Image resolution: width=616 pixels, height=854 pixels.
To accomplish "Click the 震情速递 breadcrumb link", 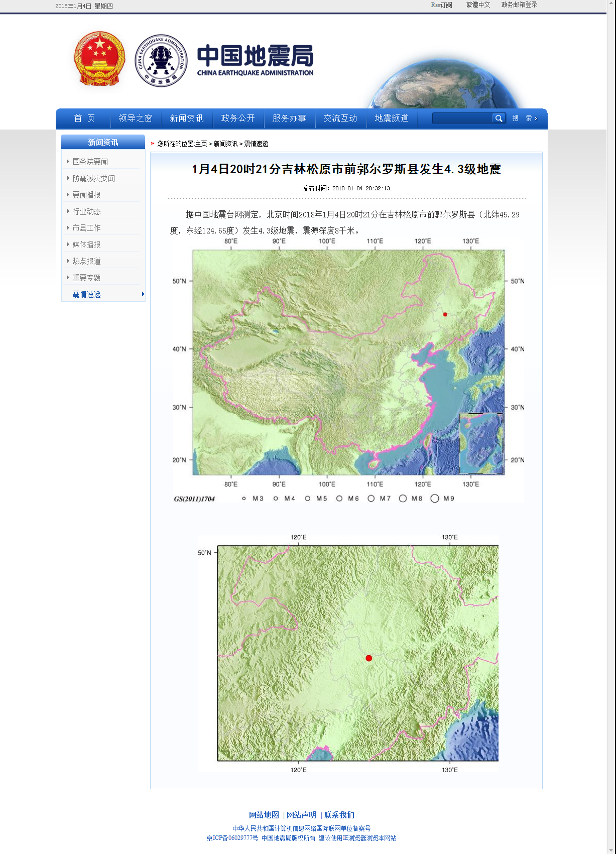I will pos(256,144).
